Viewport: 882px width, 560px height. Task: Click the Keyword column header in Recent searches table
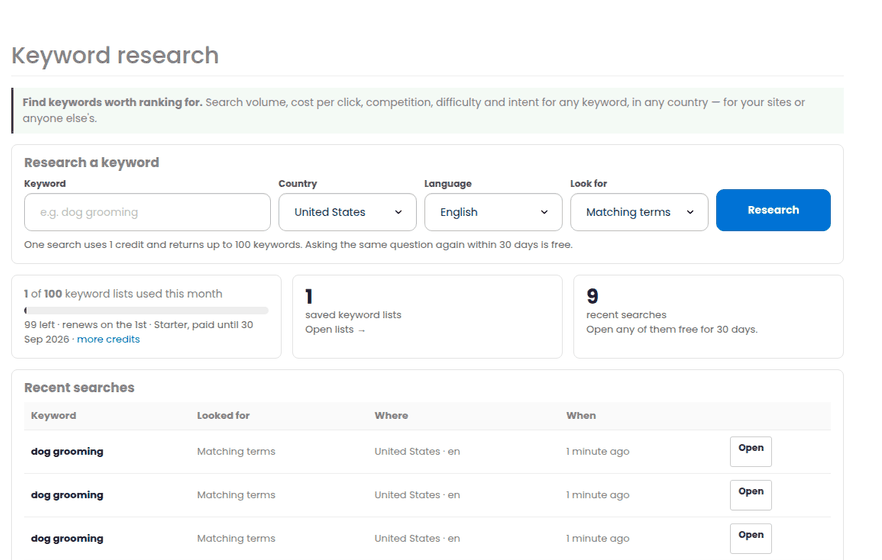click(53, 416)
